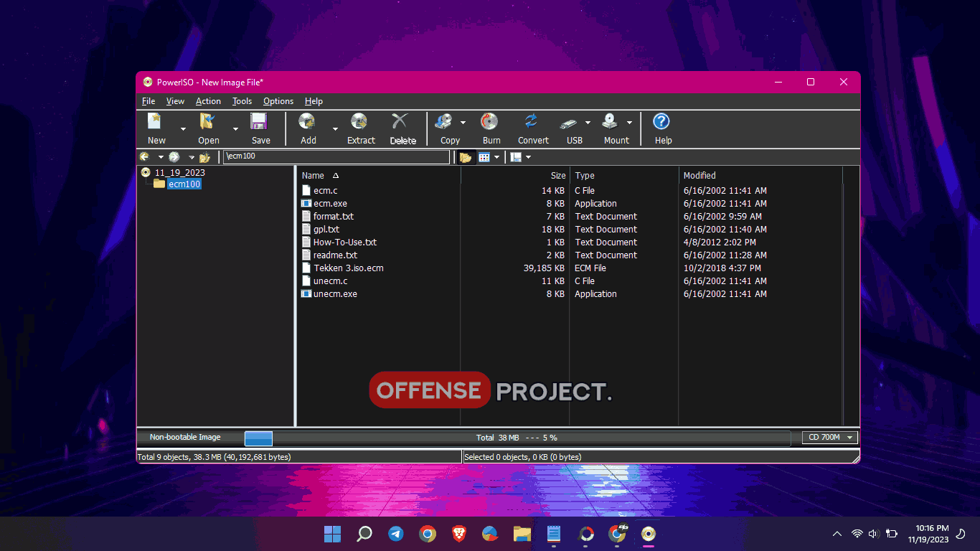Select the file ecm.exe
The height and width of the screenshot is (551, 980).
(x=330, y=204)
